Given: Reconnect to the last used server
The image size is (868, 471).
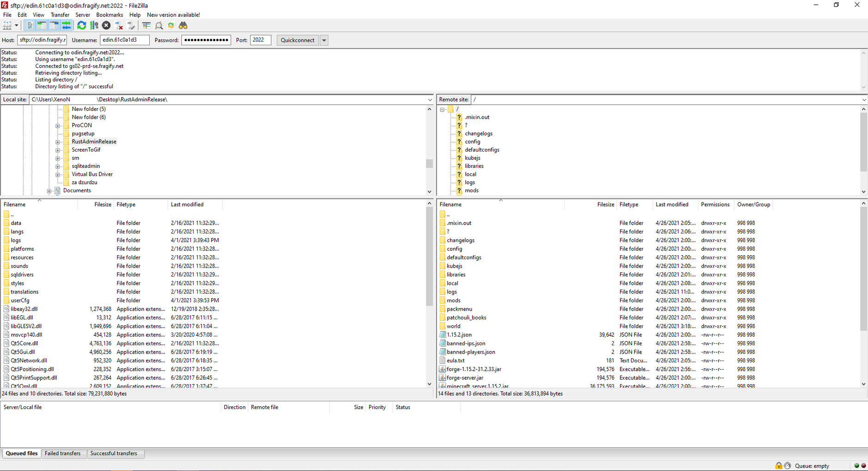Looking at the screenshot, I should 131,25.
